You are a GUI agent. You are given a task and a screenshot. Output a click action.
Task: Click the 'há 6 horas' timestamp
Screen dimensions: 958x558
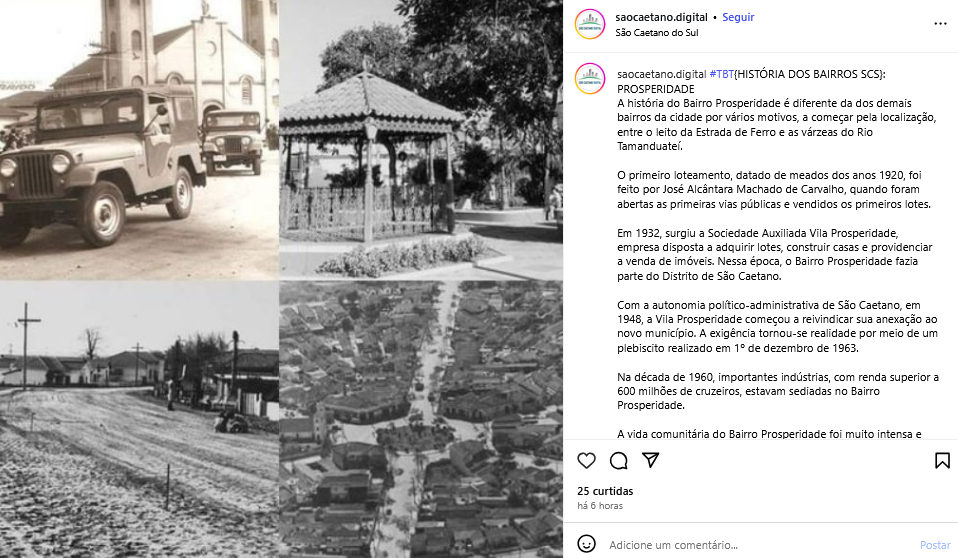coord(600,505)
